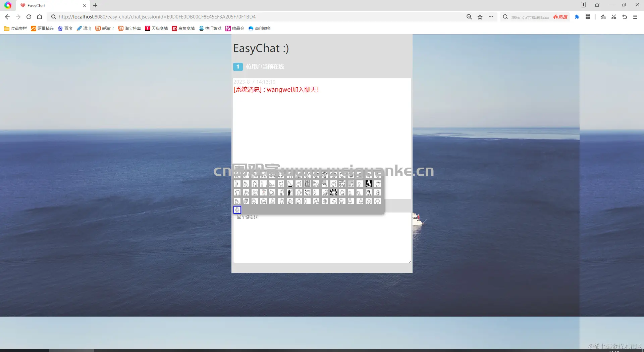
Task: Open the 唯品会 bookmark
Action: point(235,29)
